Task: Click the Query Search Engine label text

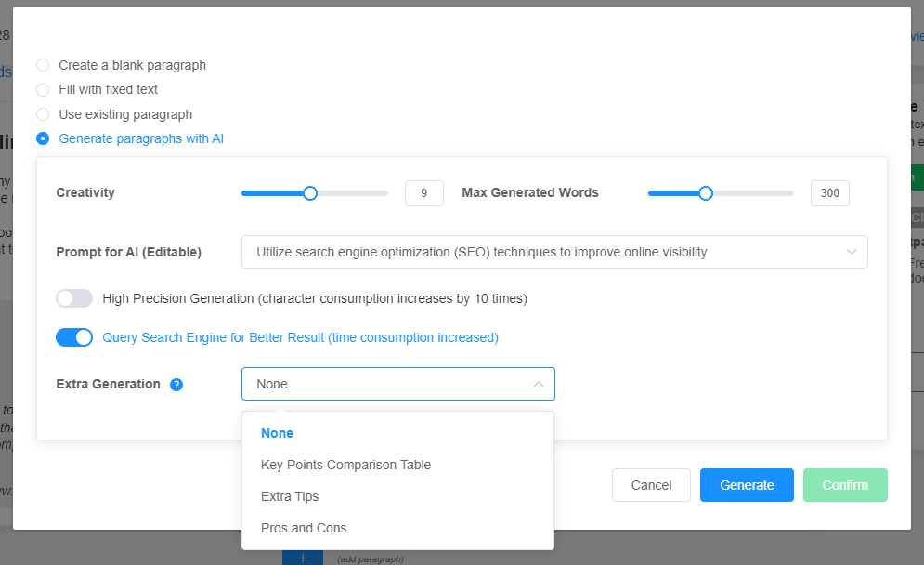Action: point(301,337)
